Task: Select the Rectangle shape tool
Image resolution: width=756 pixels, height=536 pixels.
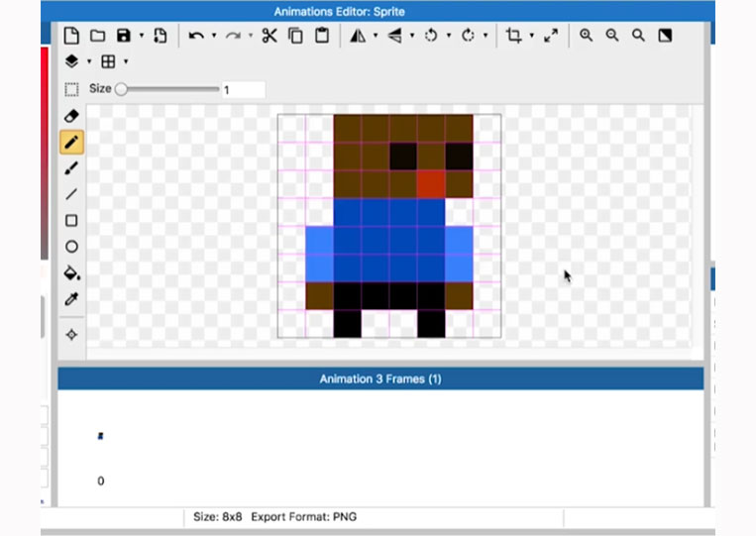Action: click(x=71, y=221)
